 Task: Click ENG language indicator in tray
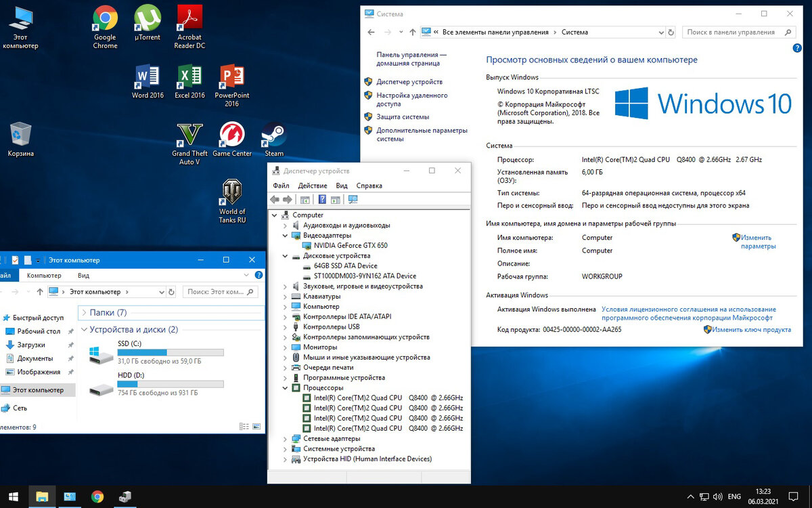pyautogui.click(x=734, y=496)
